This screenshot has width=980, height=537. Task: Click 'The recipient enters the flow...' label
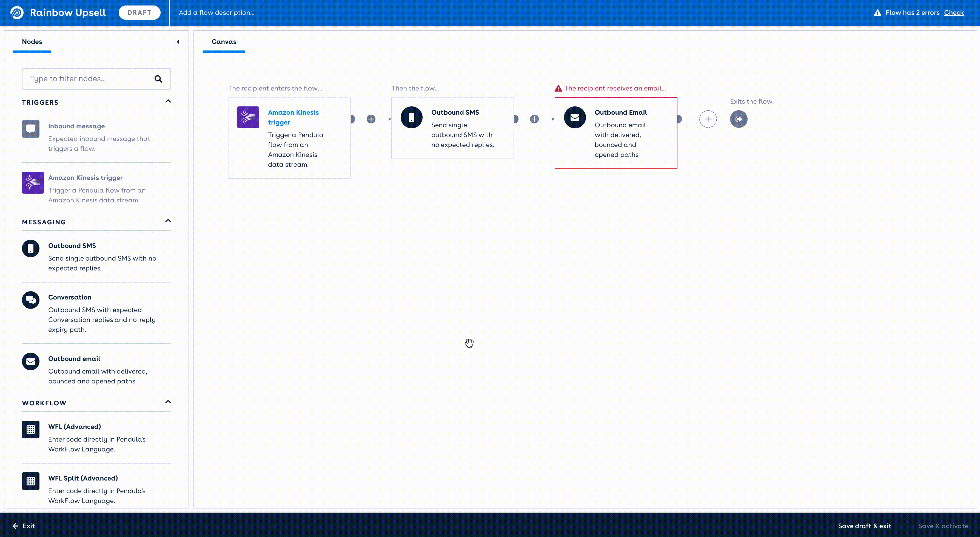coord(275,88)
